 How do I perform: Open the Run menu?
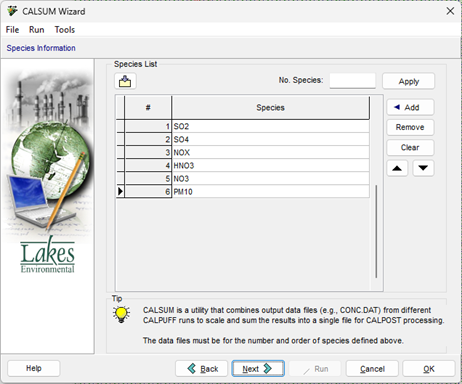(x=36, y=30)
